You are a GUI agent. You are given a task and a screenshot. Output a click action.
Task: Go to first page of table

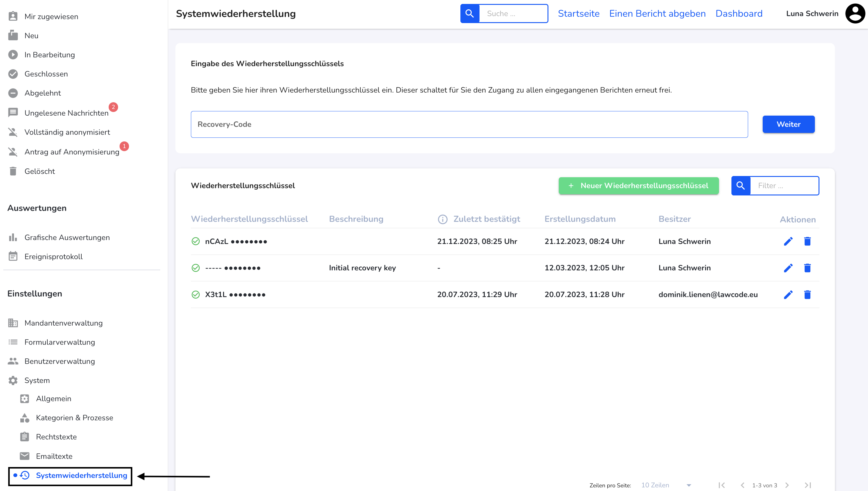[722, 485]
